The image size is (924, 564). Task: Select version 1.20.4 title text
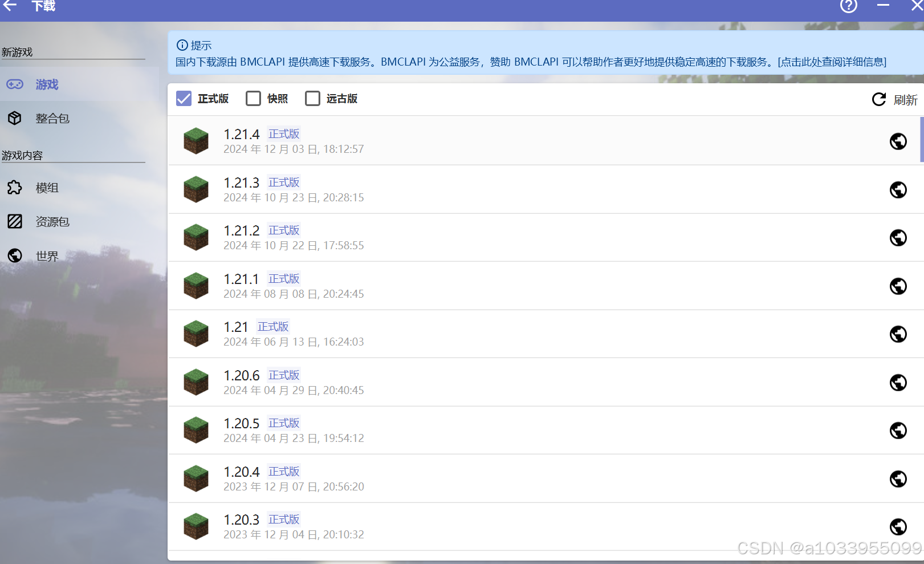coord(241,472)
